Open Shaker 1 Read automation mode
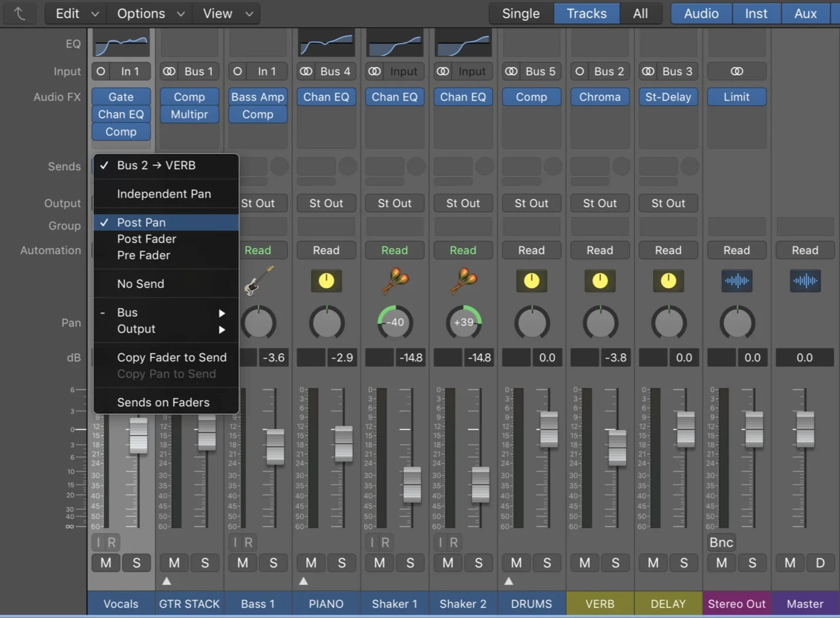 click(395, 250)
